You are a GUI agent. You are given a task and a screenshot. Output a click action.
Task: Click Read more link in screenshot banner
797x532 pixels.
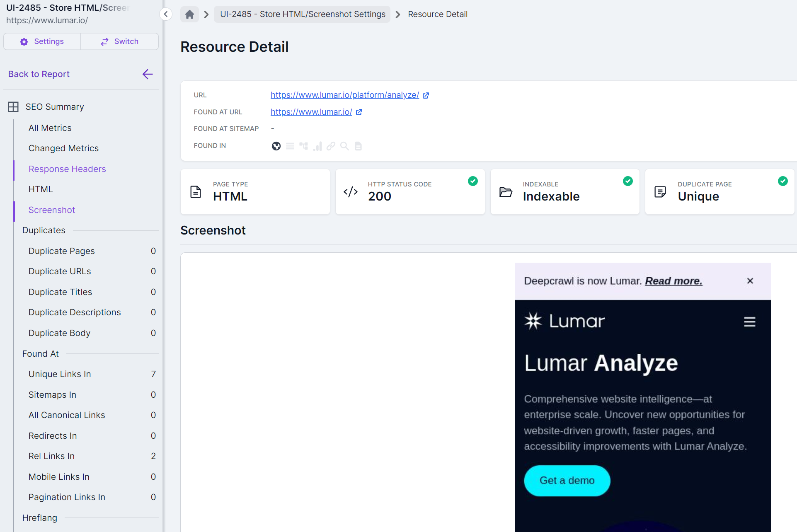[x=673, y=281]
